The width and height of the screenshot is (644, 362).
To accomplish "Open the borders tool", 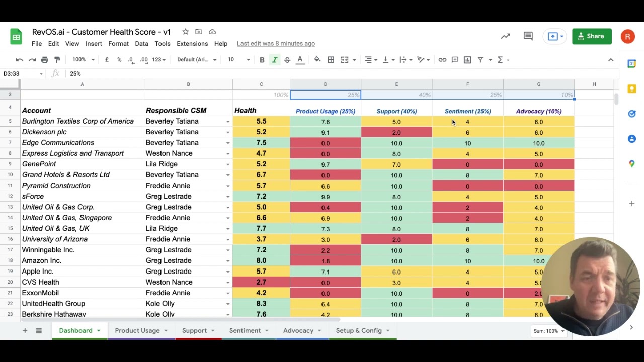I will (x=331, y=60).
